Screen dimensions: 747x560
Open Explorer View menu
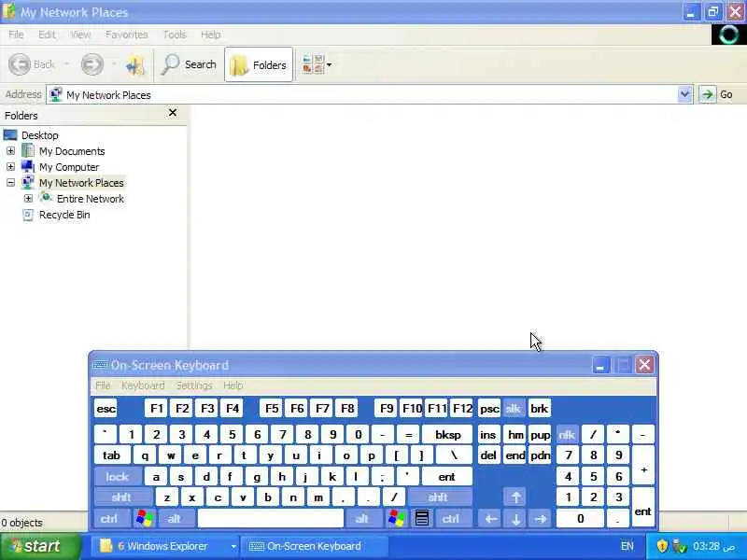(x=80, y=35)
